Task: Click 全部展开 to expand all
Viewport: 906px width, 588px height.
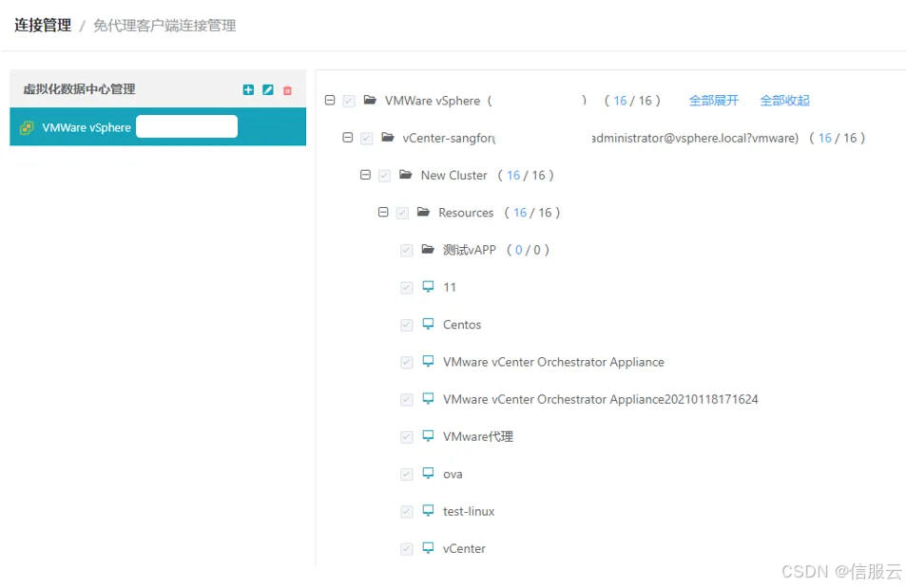Action: 714,101
